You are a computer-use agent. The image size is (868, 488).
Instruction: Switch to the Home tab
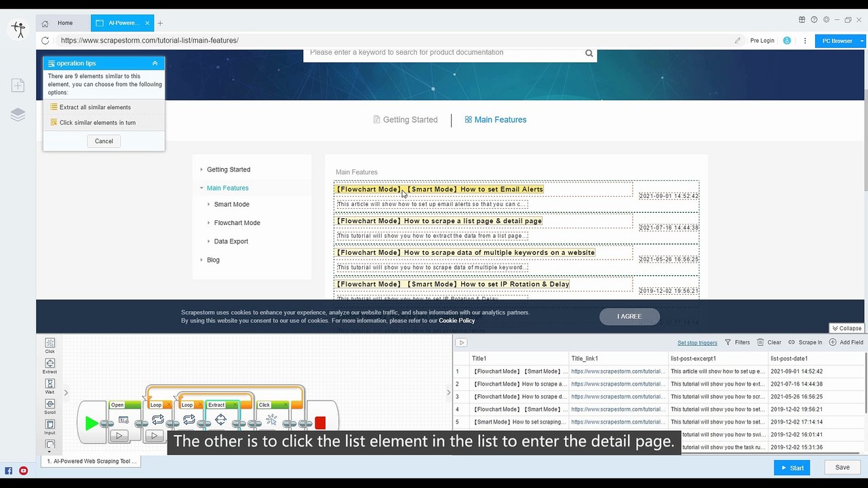point(62,23)
